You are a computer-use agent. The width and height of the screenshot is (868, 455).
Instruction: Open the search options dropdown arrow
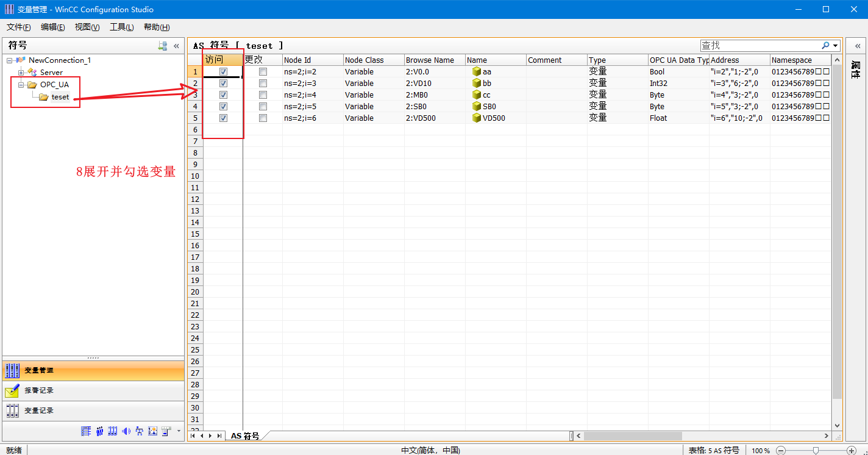click(x=835, y=46)
